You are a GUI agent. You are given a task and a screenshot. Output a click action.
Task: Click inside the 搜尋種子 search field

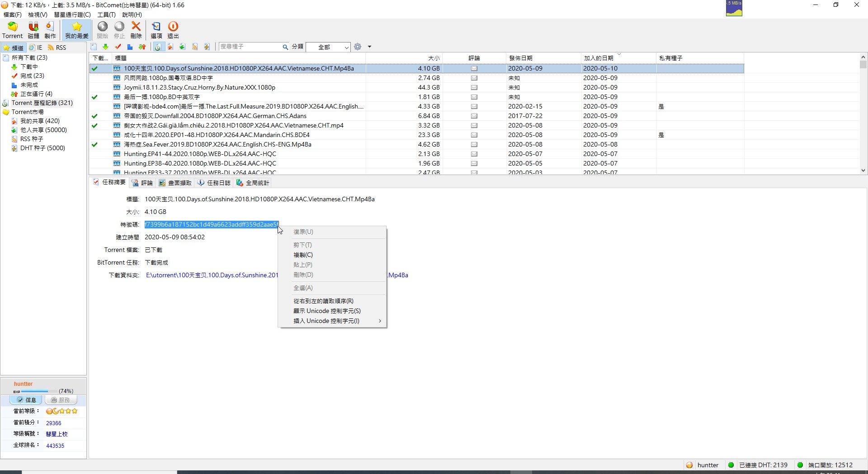tap(250, 47)
